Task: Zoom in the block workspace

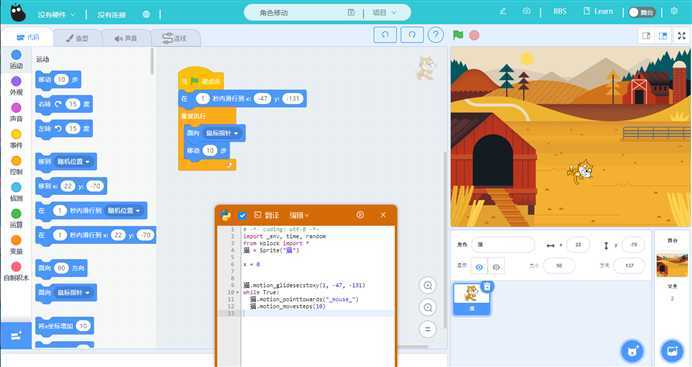Action: [x=428, y=285]
